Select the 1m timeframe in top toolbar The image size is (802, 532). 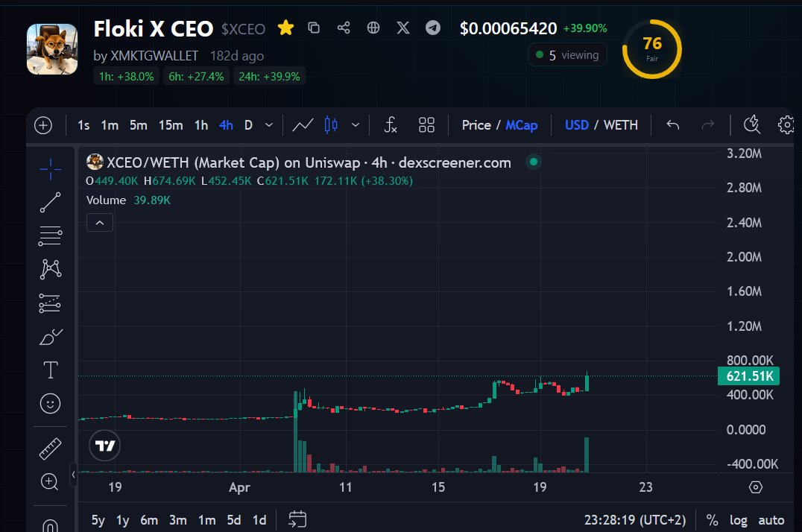pyautogui.click(x=110, y=125)
